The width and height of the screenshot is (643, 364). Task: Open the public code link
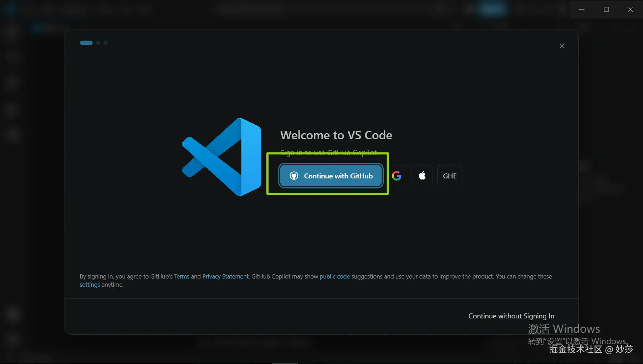[x=335, y=276]
